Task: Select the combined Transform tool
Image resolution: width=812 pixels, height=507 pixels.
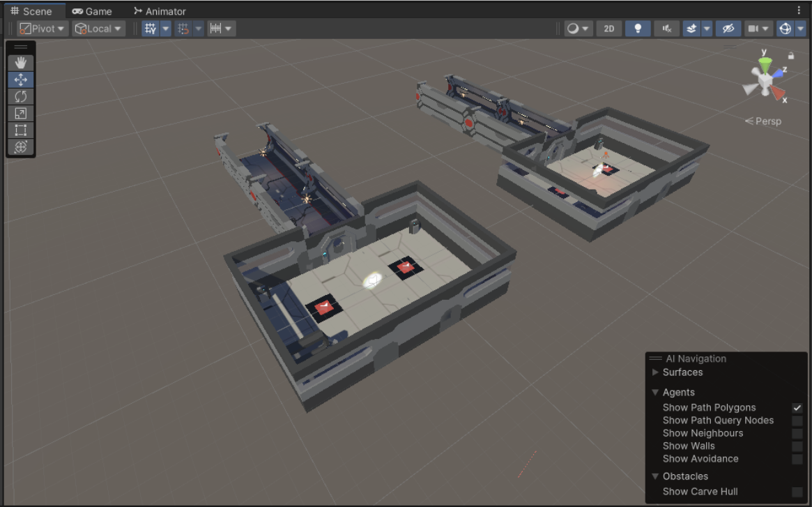Action: click(21, 146)
